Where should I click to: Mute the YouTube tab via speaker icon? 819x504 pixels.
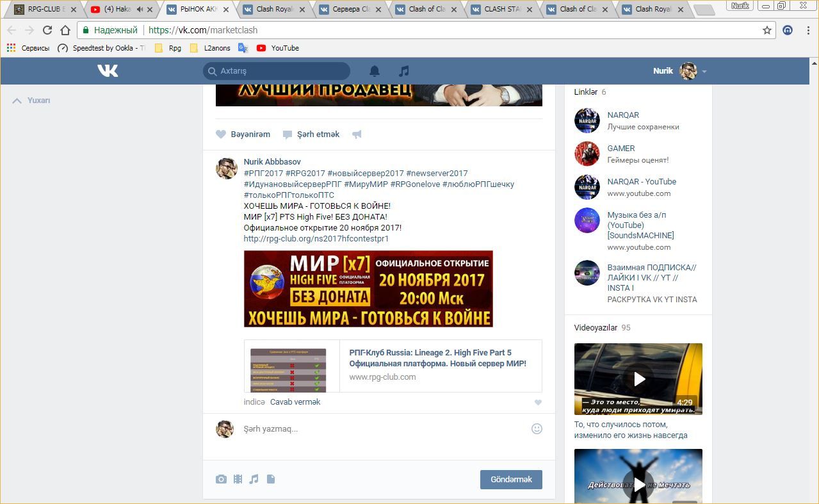pyautogui.click(x=140, y=10)
